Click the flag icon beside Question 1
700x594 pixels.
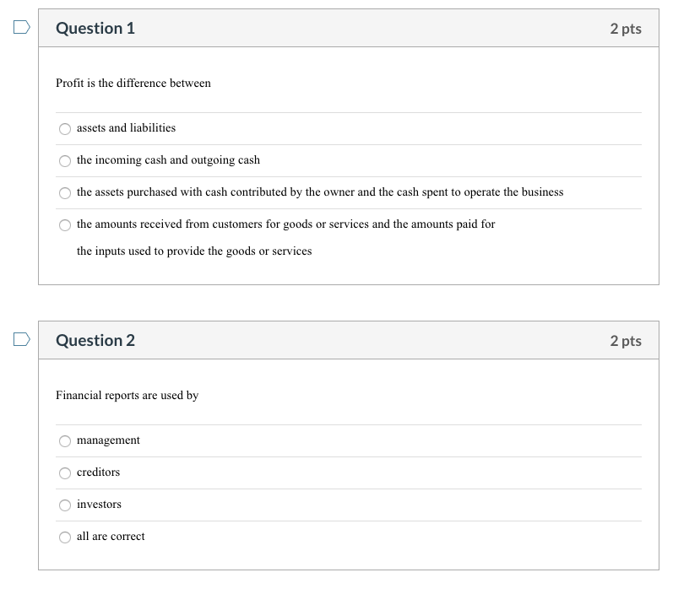coord(21,28)
